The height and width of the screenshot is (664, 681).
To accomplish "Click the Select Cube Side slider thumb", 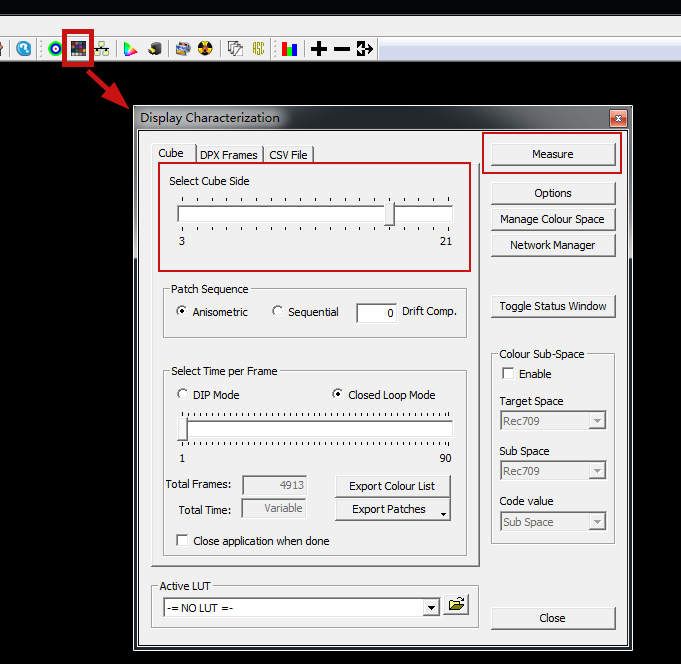I will 389,214.
